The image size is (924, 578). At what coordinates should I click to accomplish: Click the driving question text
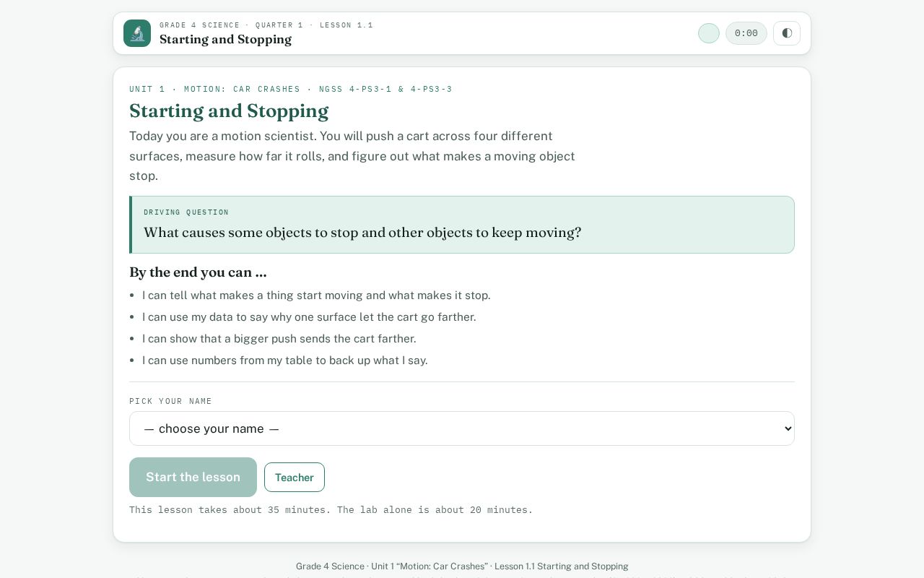click(x=362, y=233)
